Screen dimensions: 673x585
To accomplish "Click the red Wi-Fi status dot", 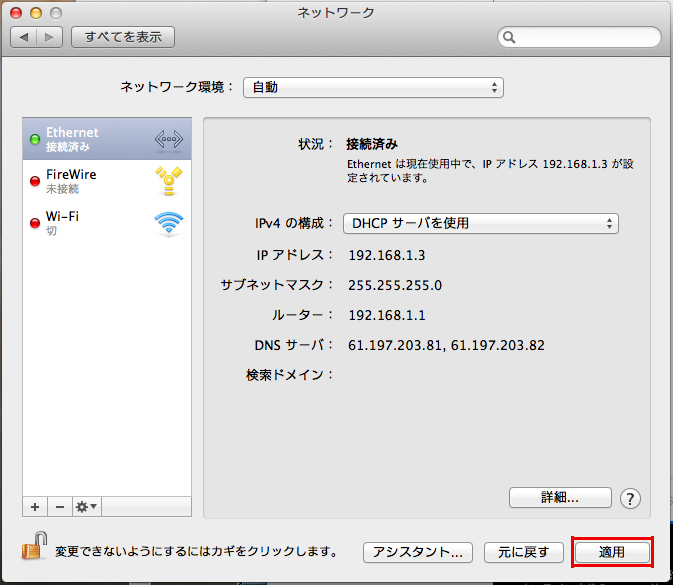I will click(35, 223).
